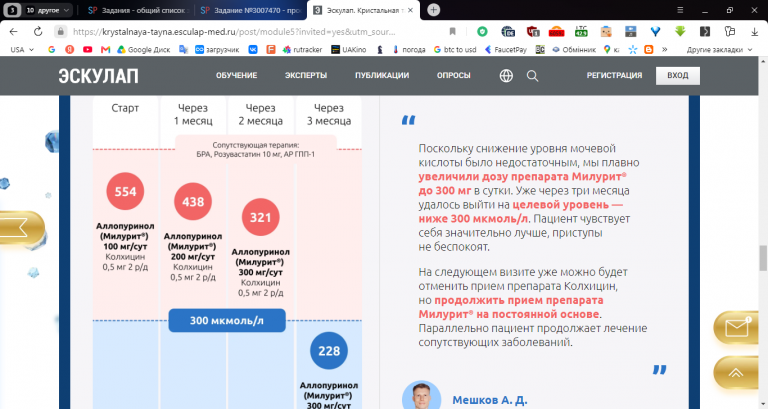Open the 'btc to usd' bookmark
768x409 pixels.
pyautogui.click(x=455, y=49)
